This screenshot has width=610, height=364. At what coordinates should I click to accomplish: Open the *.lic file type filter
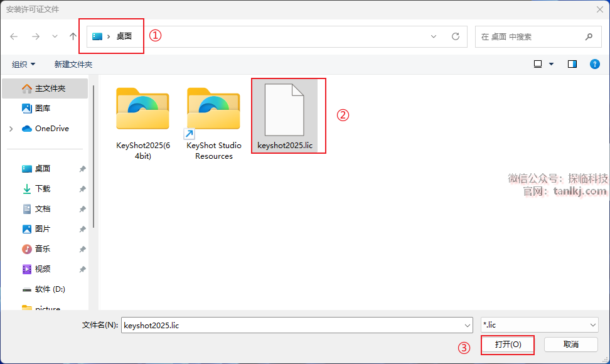pyautogui.click(x=540, y=324)
